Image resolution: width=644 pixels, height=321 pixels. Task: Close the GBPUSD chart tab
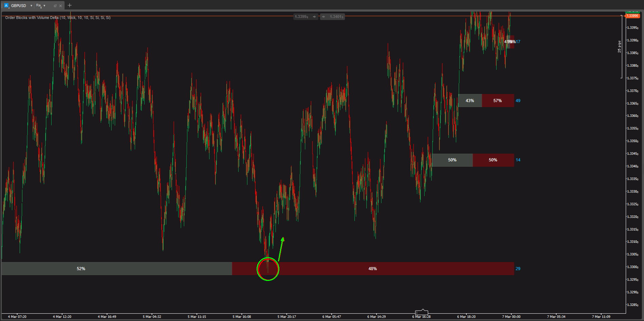(60, 6)
